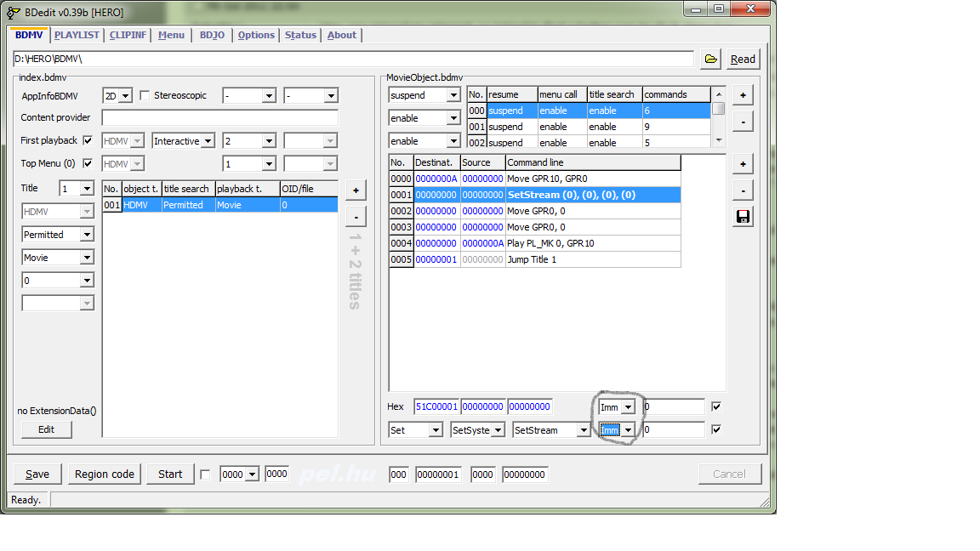The width and height of the screenshot is (980, 551).
Task: Open the CLIPINF tab
Action: pyautogui.click(x=128, y=35)
